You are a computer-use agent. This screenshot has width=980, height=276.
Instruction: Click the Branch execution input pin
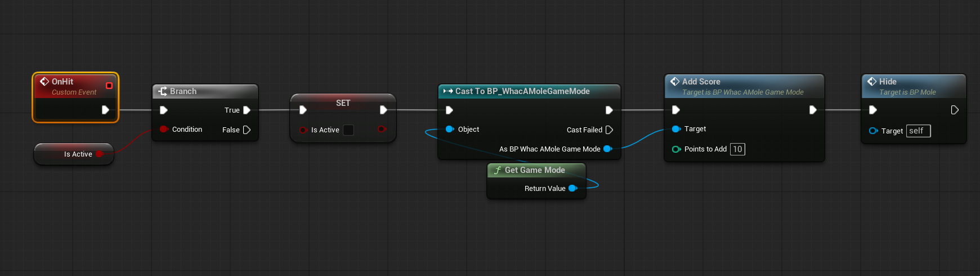click(164, 110)
